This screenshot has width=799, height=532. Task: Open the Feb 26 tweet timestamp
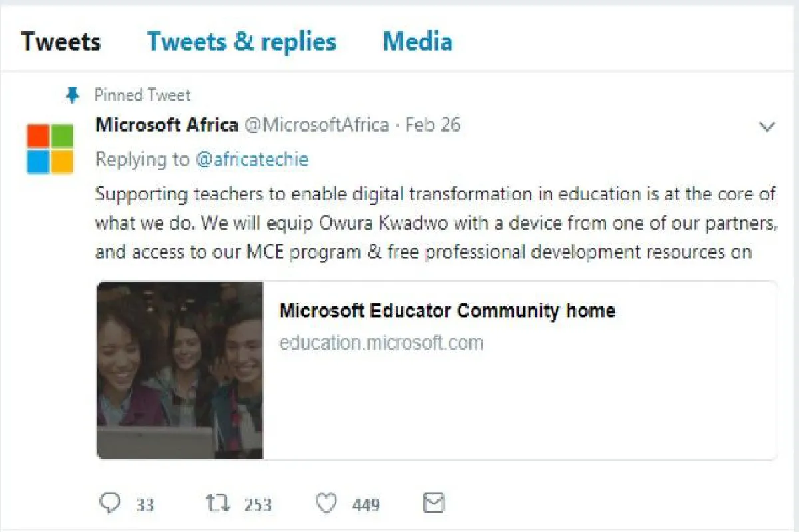(x=433, y=125)
